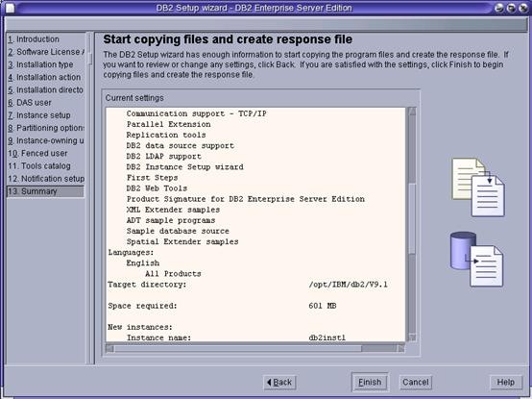Jump to step 11 Tools catalog
This screenshot has width=532, height=399.
pos(39,165)
